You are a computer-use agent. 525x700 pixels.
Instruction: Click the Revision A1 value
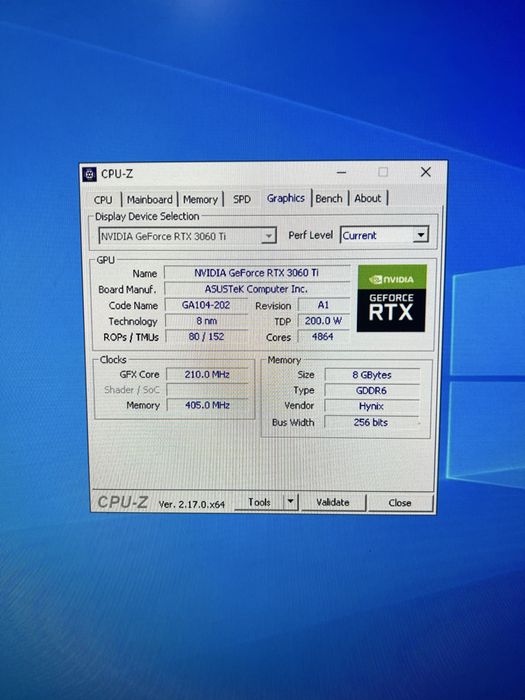323,305
